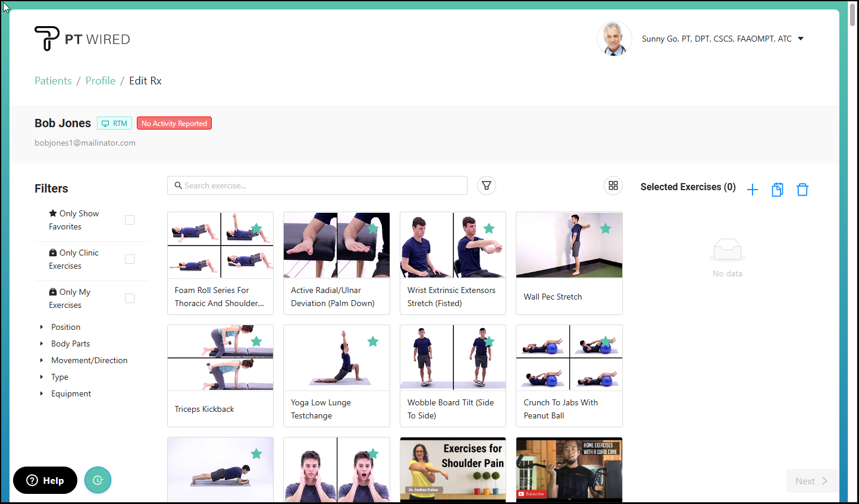
Task: Enable the Only Show Favorites checkbox
Action: click(130, 220)
